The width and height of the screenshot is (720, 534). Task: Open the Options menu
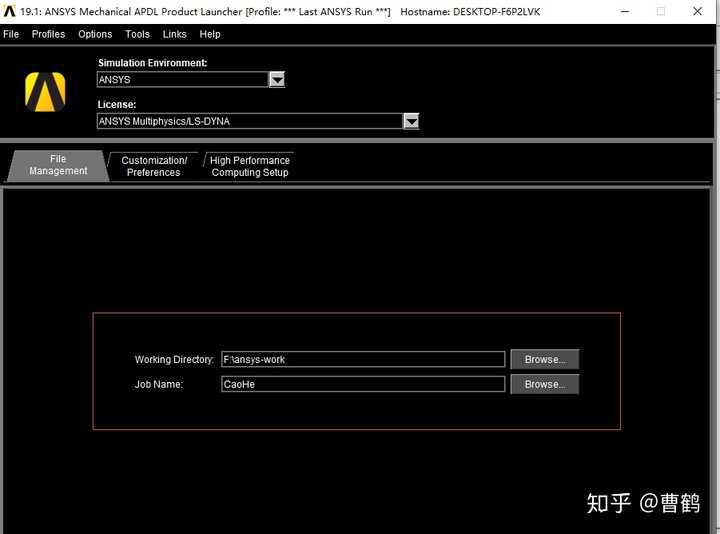tap(95, 34)
